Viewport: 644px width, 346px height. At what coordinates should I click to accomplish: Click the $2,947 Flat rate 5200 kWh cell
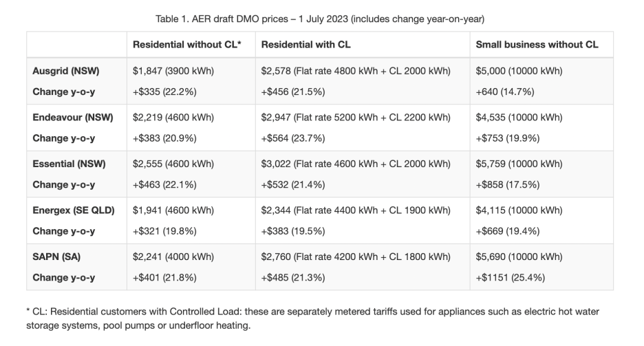coord(356,118)
